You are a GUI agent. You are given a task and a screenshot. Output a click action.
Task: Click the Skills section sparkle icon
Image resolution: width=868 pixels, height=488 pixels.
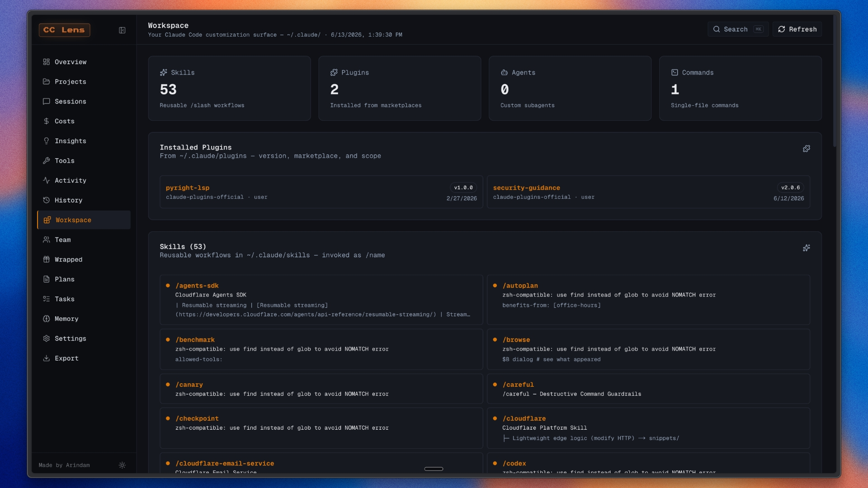[x=807, y=248]
